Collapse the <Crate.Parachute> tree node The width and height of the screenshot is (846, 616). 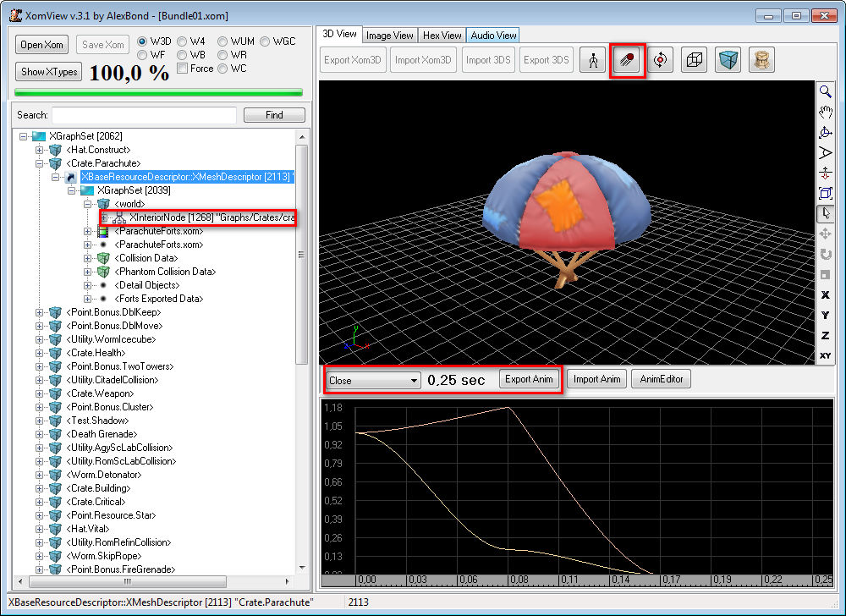click(x=39, y=163)
